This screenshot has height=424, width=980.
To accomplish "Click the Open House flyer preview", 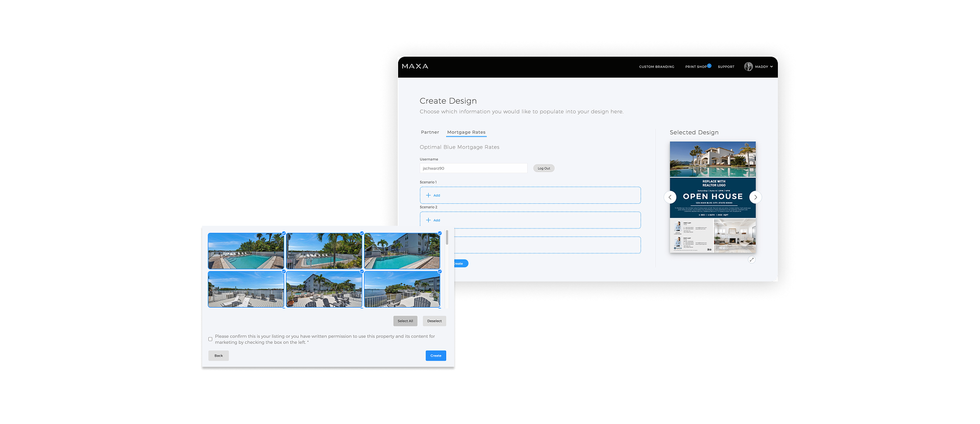I will tap(713, 197).
